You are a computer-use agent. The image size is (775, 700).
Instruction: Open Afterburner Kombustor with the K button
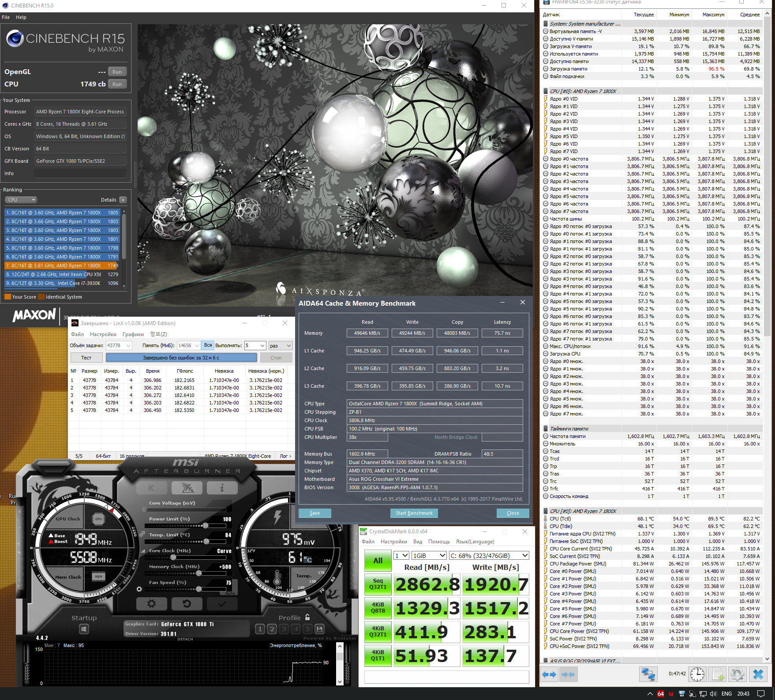click(x=151, y=487)
